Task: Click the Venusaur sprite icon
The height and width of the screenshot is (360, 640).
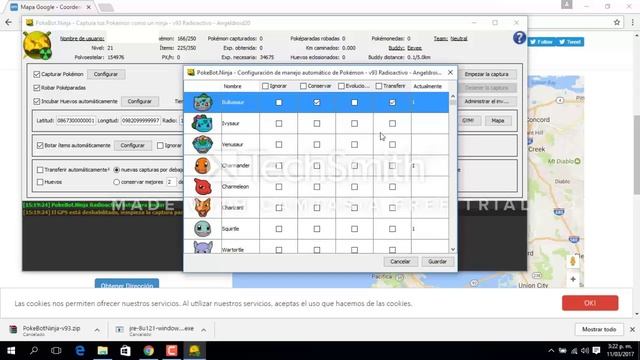Action: coord(203,144)
